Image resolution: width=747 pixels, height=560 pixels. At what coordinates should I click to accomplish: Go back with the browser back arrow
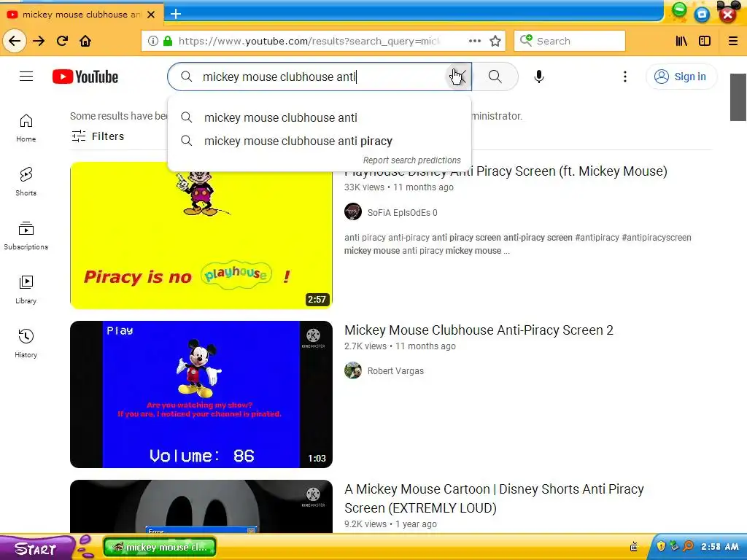pos(15,41)
